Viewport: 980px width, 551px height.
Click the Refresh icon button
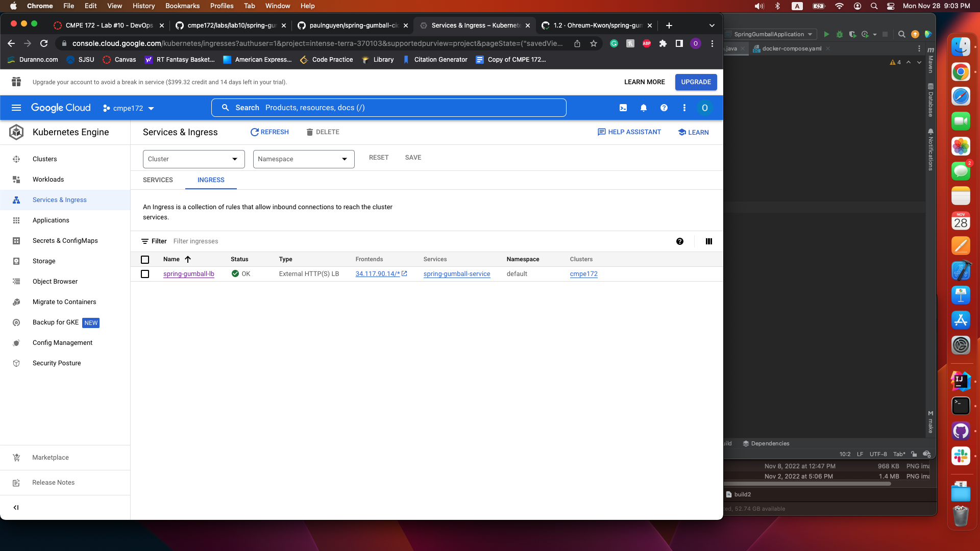point(269,132)
